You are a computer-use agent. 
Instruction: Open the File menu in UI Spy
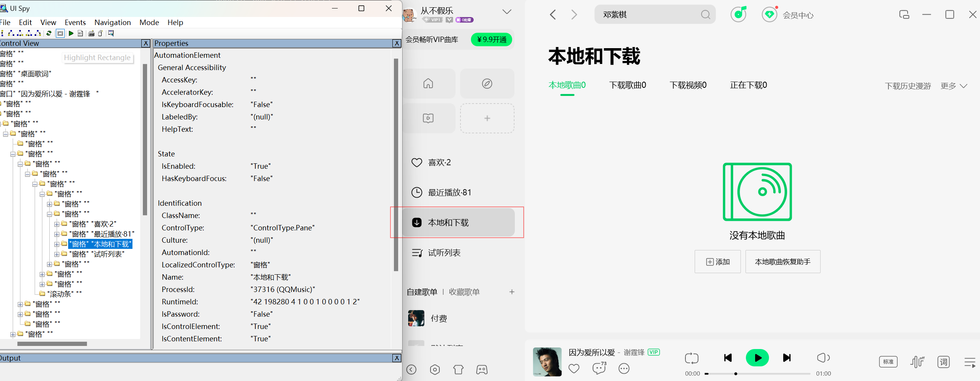tap(5, 22)
